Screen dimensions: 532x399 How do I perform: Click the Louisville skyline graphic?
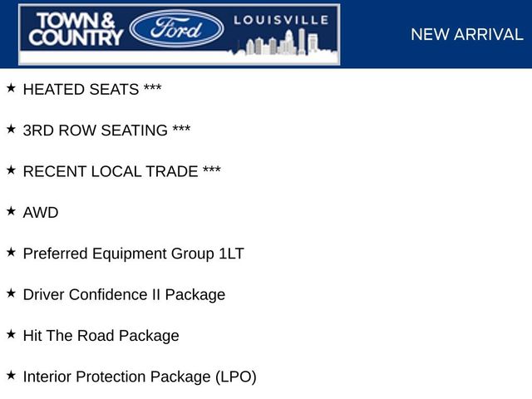coord(283,42)
